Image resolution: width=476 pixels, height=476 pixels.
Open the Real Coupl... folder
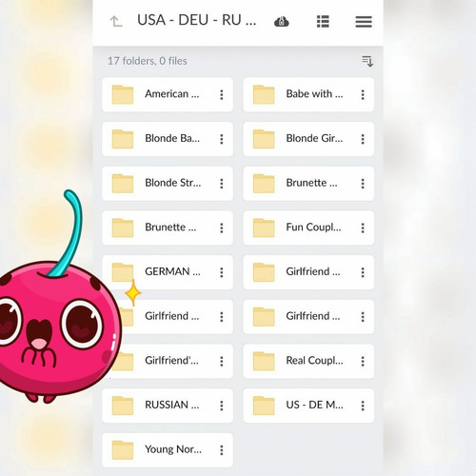pos(308,361)
